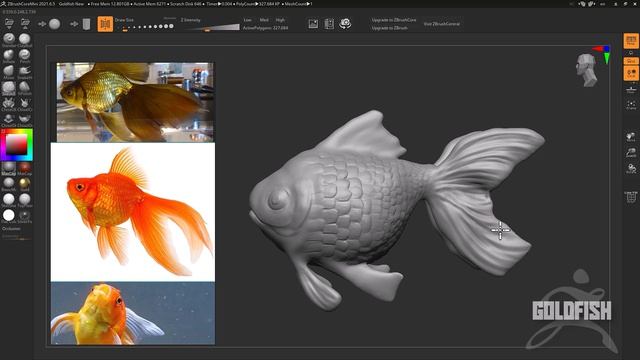Apply the SilverFoil material
The image size is (640, 360).
pyautogui.click(x=24, y=216)
